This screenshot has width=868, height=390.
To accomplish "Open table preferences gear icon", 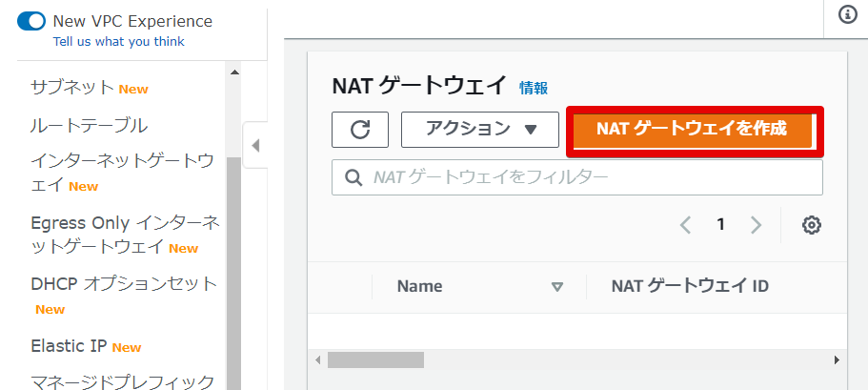I will (812, 224).
